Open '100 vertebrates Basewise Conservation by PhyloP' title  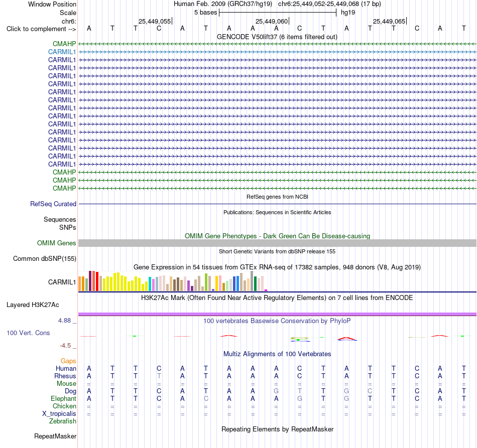click(x=277, y=321)
